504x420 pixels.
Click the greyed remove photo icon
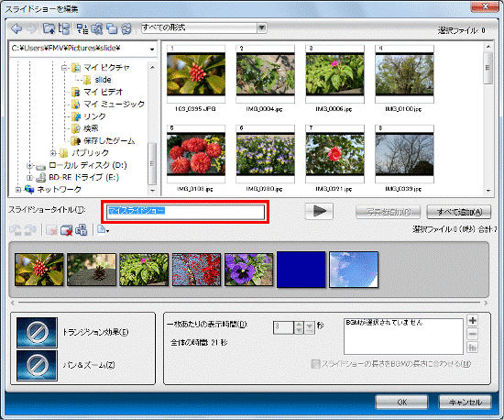(x=51, y=230)
